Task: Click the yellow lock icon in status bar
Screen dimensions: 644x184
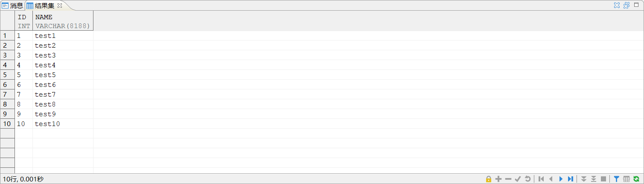Action: pos(489,179)
